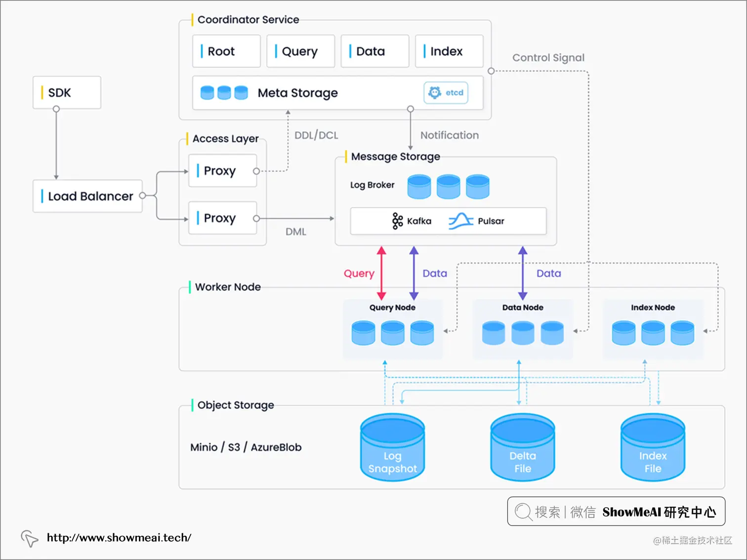Image resolution: width=747 pixels, height=560 pixels.
Task: Click the Control Signal label
Action: click(x=548, y=58)
